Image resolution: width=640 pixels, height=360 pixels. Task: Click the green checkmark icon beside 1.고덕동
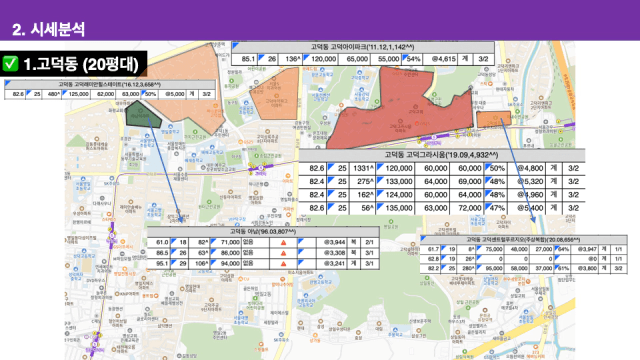point(10,64)
